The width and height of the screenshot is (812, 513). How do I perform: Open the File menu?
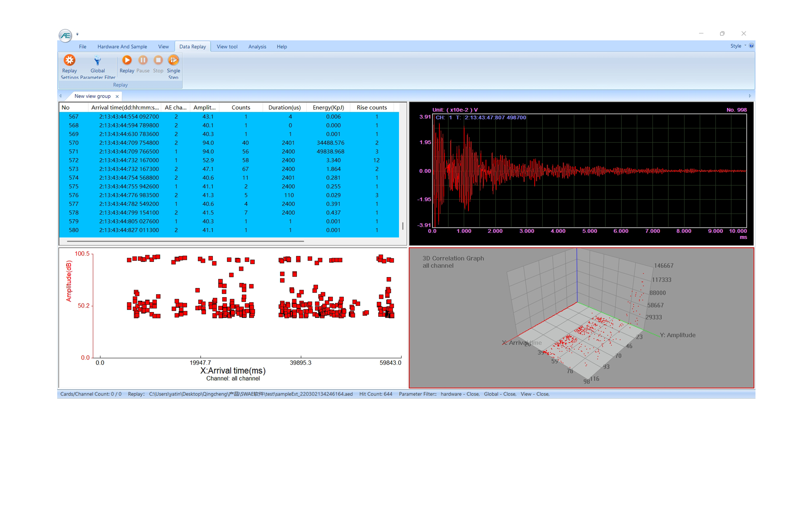coord(83,47)
